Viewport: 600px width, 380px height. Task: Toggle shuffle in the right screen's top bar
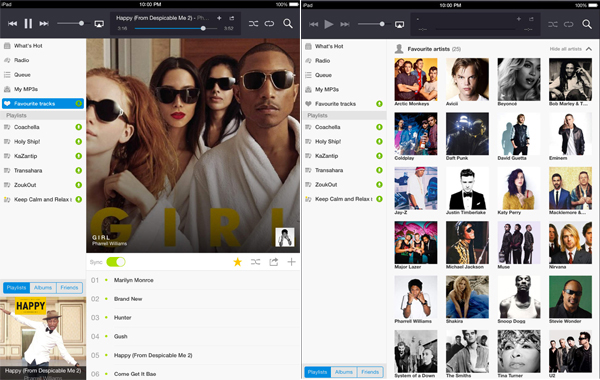point(553,24)
